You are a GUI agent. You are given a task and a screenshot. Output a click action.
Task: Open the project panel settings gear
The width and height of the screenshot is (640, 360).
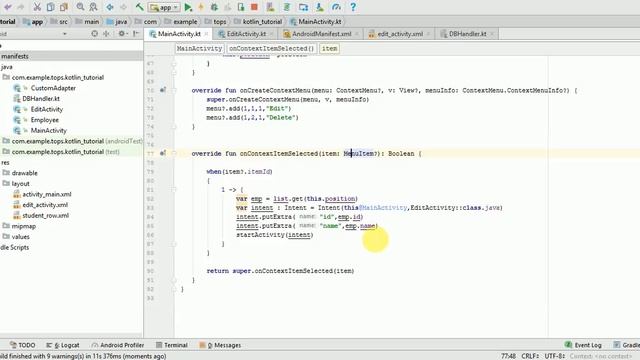point(122,34)
